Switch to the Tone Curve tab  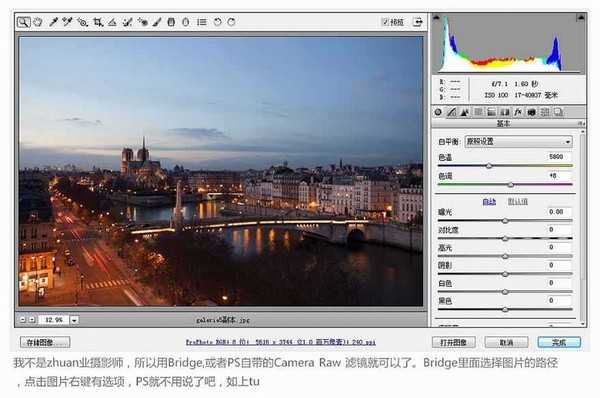(x=452, y=112)
